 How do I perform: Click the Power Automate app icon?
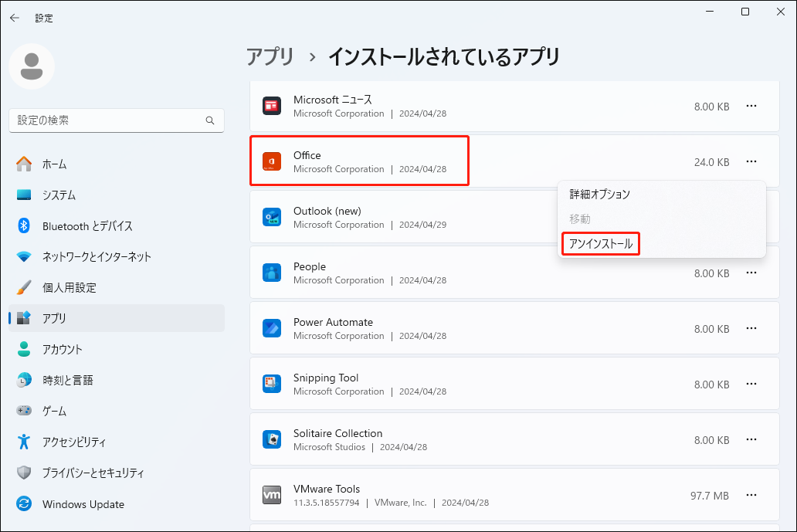click(x=272, y=328)
